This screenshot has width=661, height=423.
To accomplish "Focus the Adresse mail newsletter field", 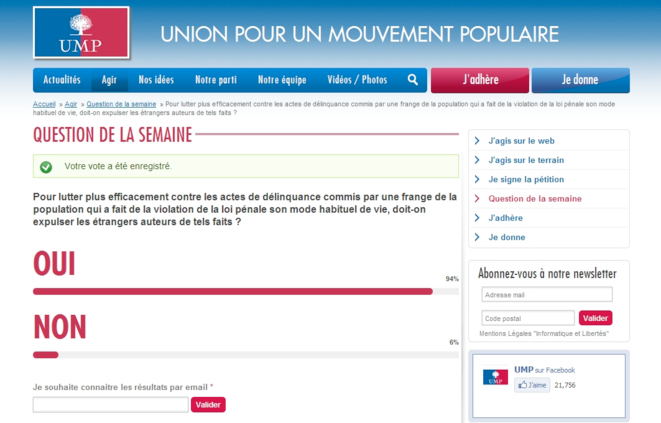I will pyautogui.click(x=547, y=294).
